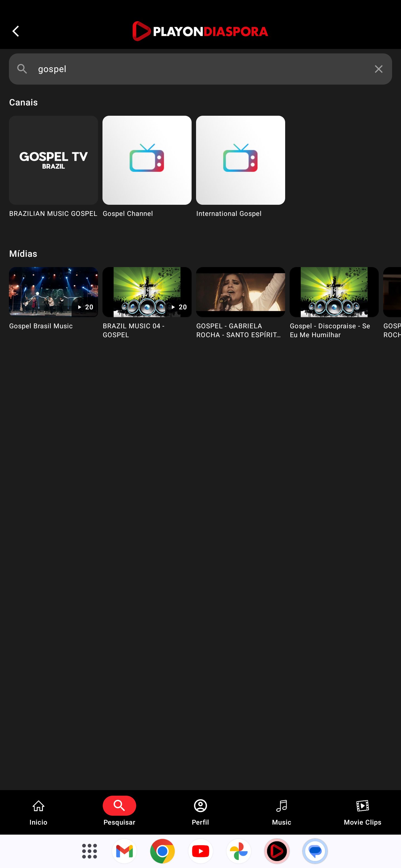The height and width of the screenshot is (868, 401).
Task: Launch YouTube from the dock
Action: (201, 851)
